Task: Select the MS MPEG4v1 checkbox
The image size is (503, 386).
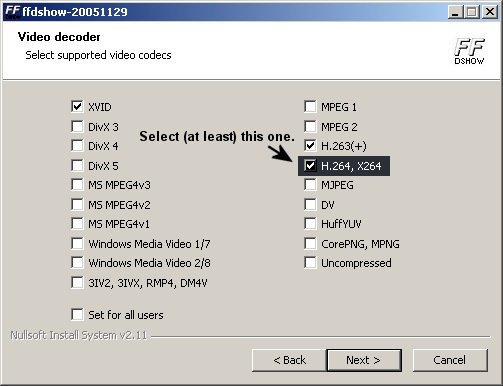Action: click(77, 224)
